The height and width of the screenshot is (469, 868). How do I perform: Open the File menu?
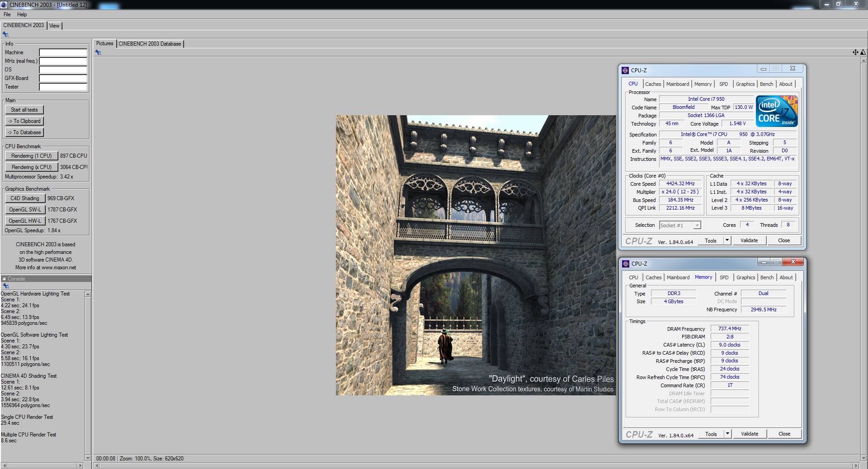[7, 14]
